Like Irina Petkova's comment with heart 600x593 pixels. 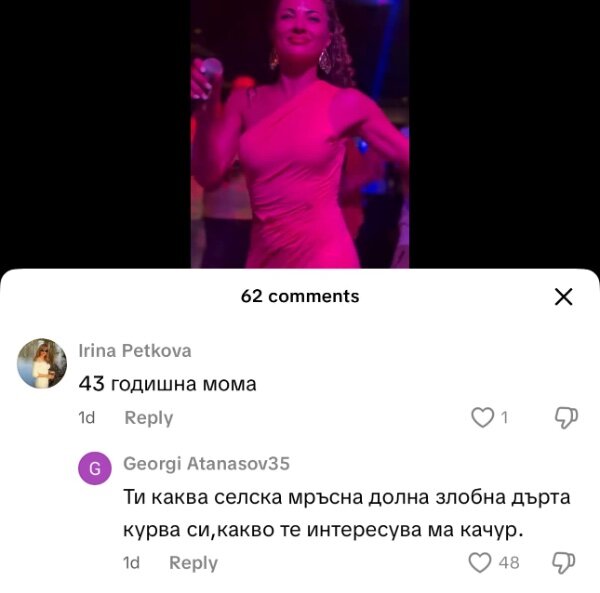pyautogui.click(x=482, y=417)
